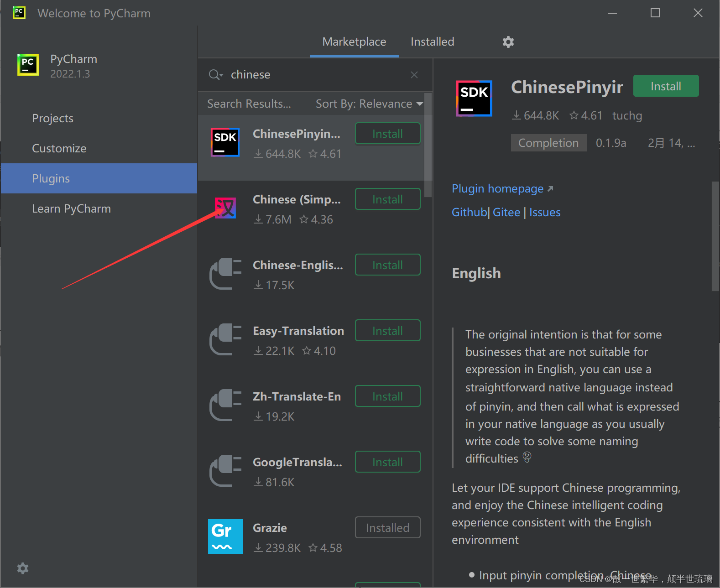Install the GoogleTranslate plugin
720x588 pixels.
pos(387,462)
